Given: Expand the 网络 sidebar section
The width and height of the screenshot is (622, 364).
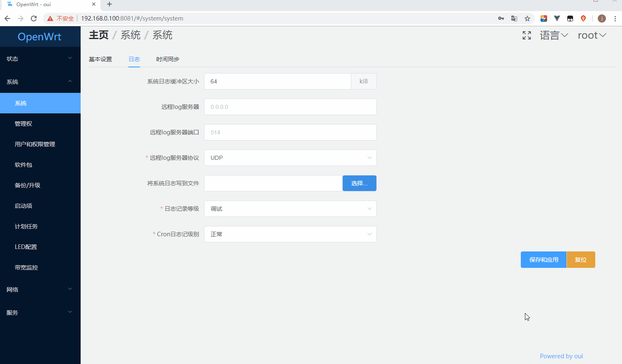Looking at the screenshot, I should [40, 289].
